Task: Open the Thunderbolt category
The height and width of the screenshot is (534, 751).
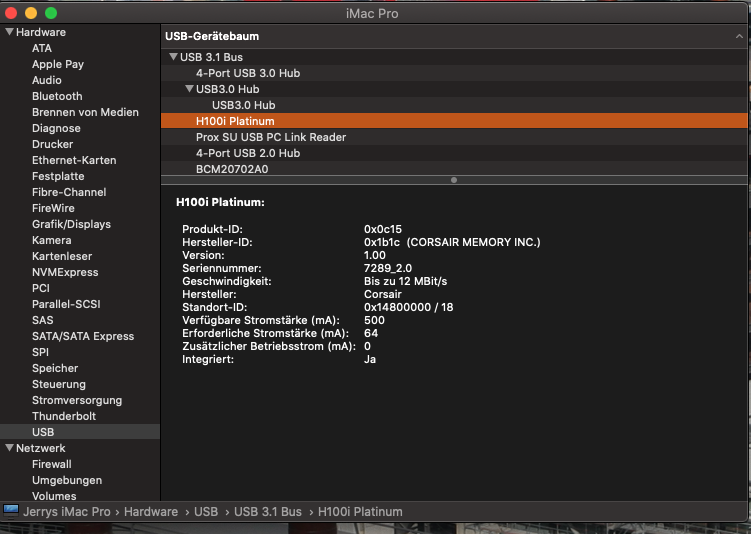Action: [x=64, y=416]
